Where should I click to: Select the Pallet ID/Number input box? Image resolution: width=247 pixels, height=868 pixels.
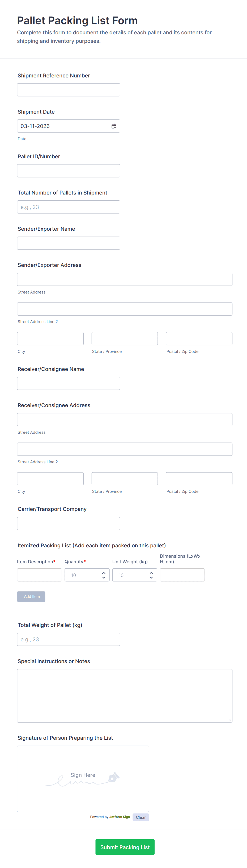coord(68,171)
